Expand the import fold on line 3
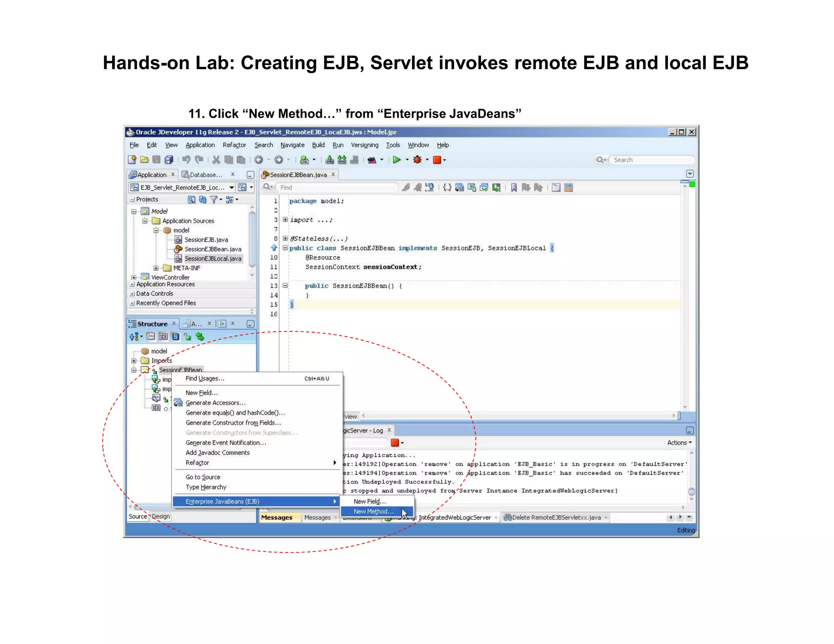 [x=285, y=220]
